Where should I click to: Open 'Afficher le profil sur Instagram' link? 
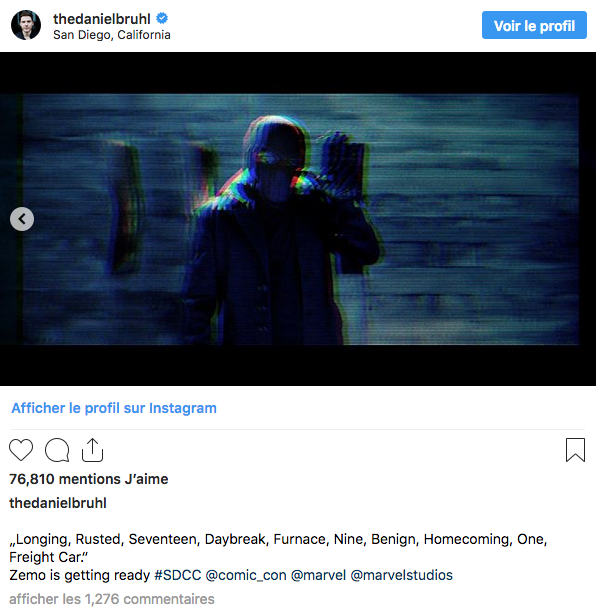[x=114, y=408]
